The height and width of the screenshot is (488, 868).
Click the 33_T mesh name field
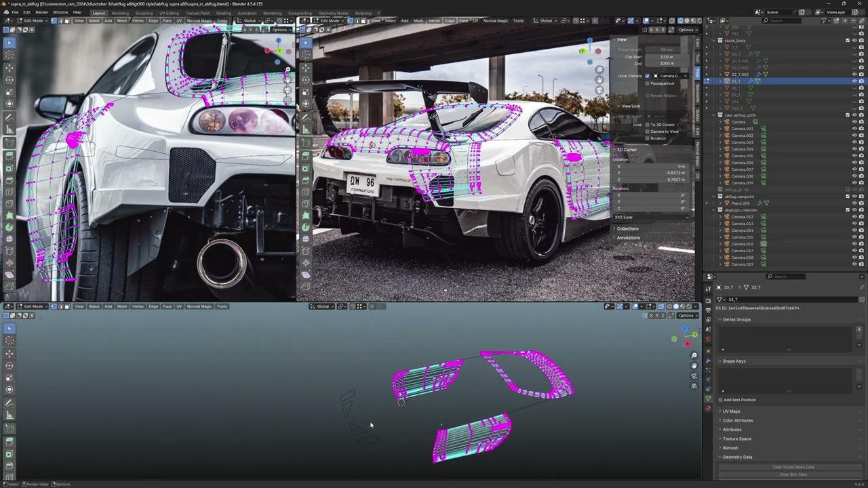792,300
